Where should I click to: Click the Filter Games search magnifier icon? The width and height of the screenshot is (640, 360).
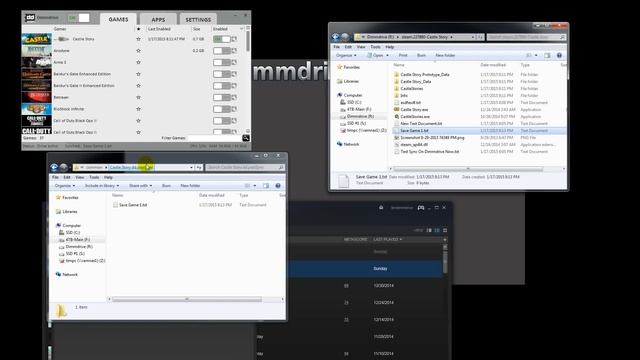point(246,138)
